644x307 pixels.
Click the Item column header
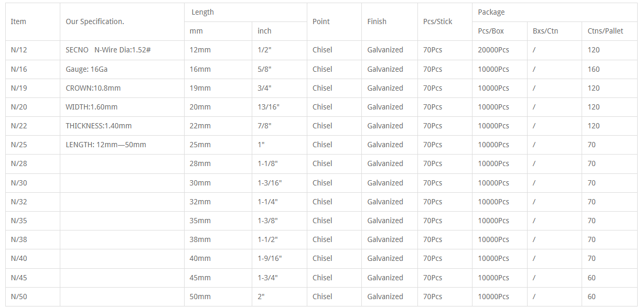click(x=33, y=21)
